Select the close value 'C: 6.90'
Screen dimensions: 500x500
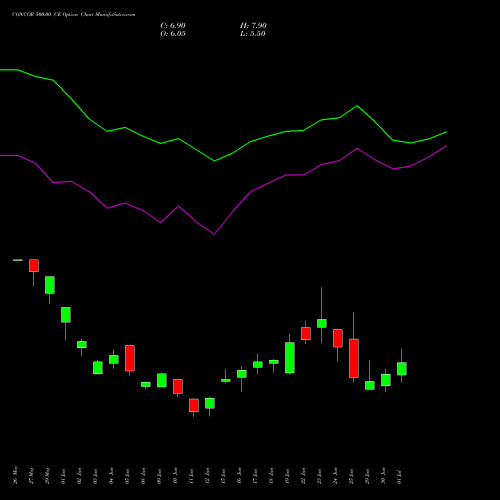[x=173, y=26]
